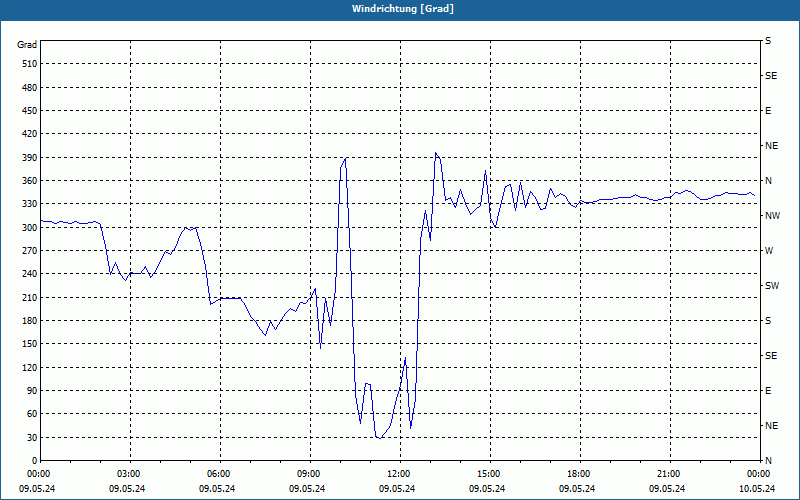Click the 'Windrichtung [Grad]' chart title
Viewport: 800px width, 500px height.
pos(403,9)
